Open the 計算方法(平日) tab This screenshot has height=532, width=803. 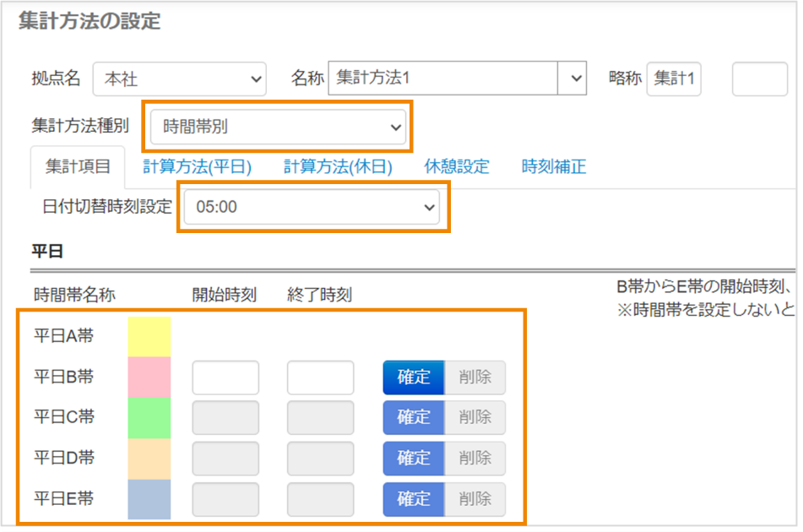point(198,166)
